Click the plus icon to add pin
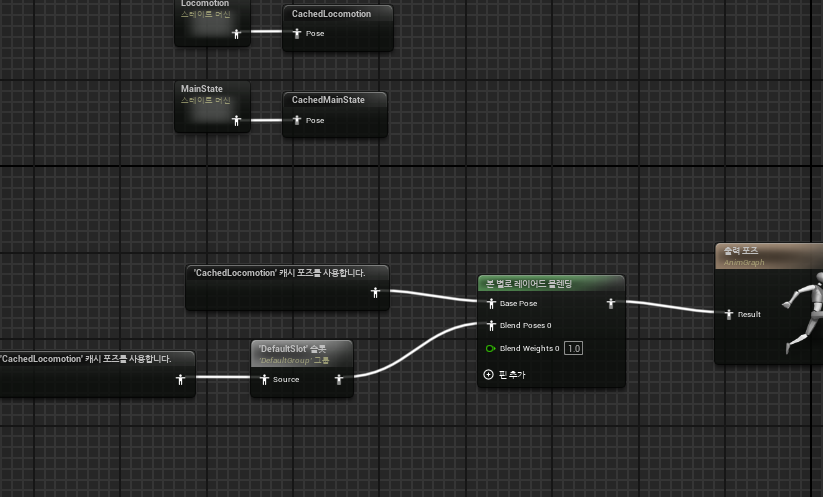The width and height of the screenshot is (823, 497). (x=488, y=374)
